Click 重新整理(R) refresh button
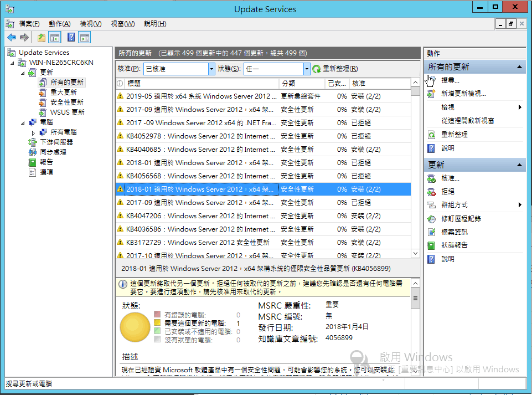 pyautogui.click(x=335, y=69)
